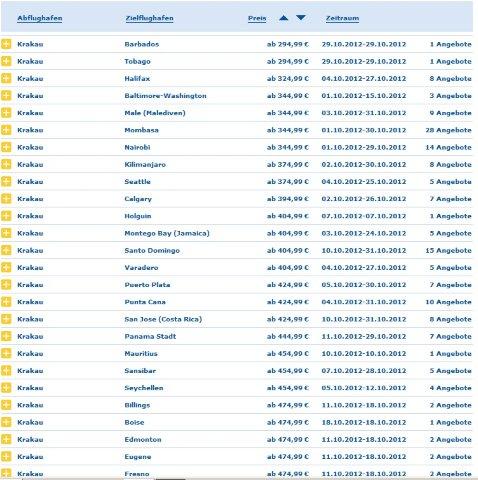Sort by the Abflughafen column header
This screenshot has width=478, height=480.
pos(40,18)
